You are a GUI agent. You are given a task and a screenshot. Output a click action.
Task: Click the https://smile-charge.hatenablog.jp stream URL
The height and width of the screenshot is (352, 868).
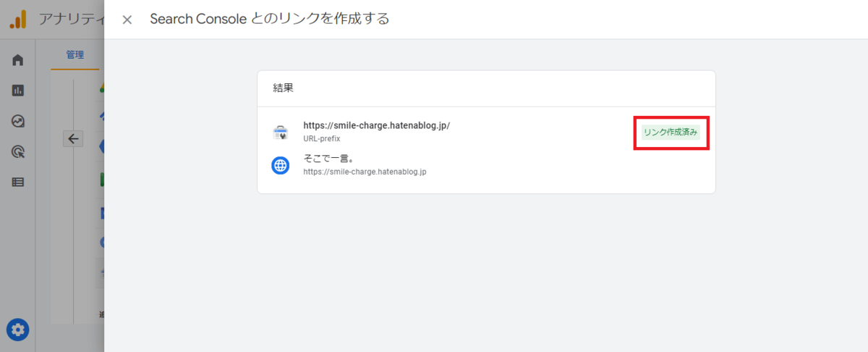tap(365, 172)
